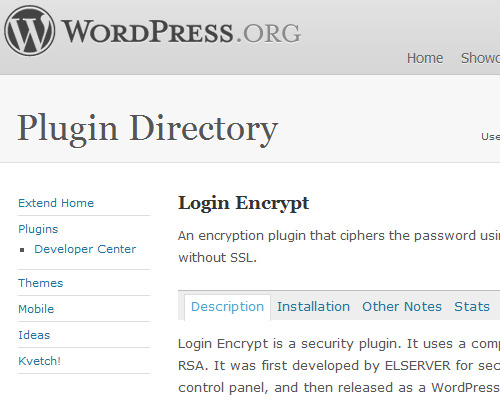This screenshot has height=400, width=500.
Task: Click the WordPress circular W logo icon
Action: (30, 31)
